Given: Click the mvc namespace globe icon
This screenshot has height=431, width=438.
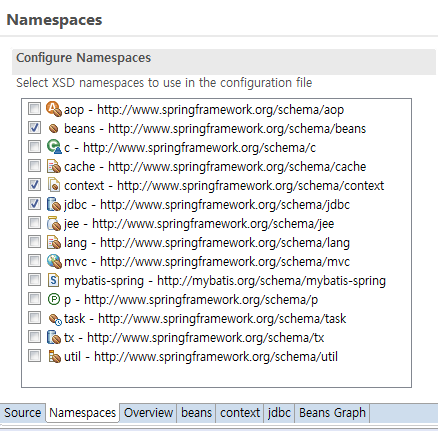Looking at the screenshot, I should pos(54,261).
